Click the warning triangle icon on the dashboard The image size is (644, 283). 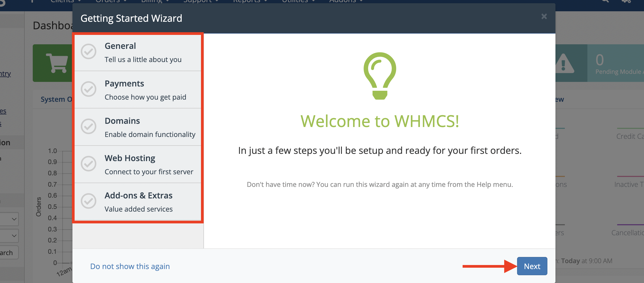563,64
